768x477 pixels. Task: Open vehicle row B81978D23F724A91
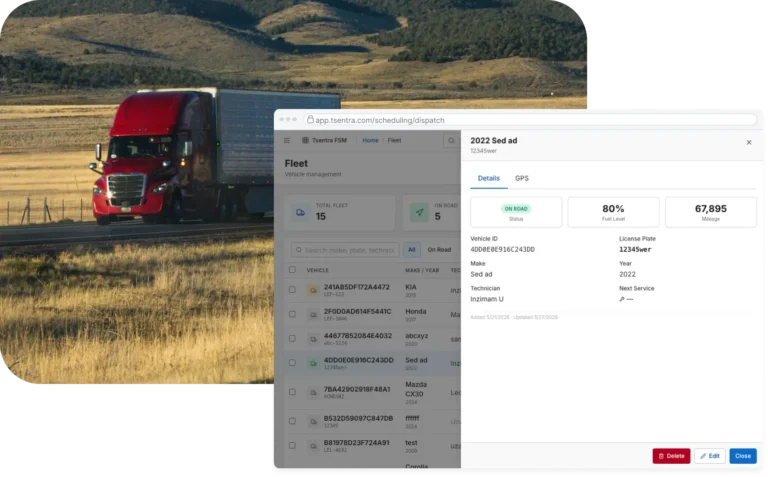point(373,446)
